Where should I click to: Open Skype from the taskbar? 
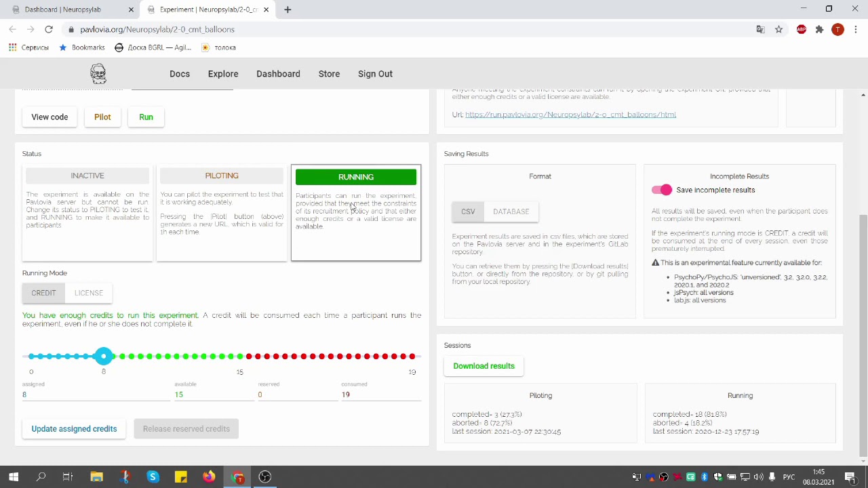click(x=153, y=476)
